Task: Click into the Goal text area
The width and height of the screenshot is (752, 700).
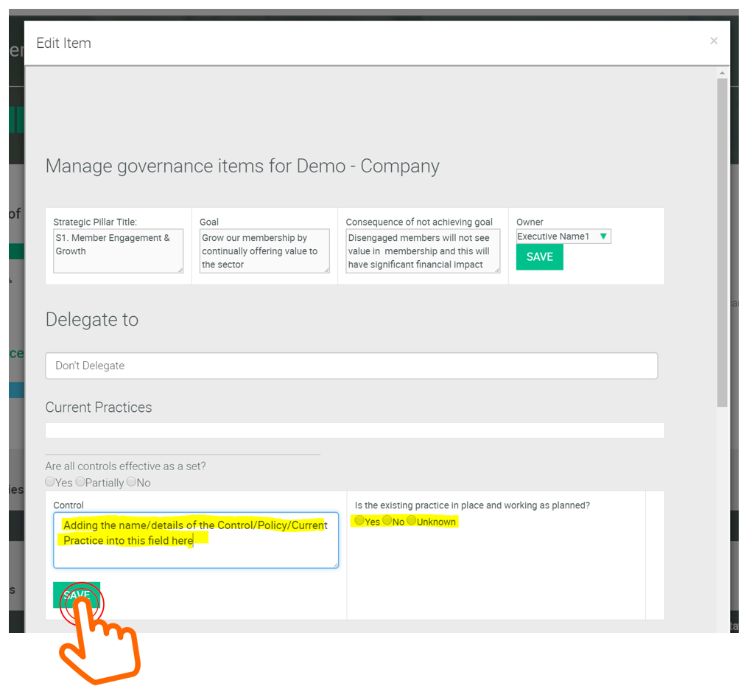Action: (264, 251)
